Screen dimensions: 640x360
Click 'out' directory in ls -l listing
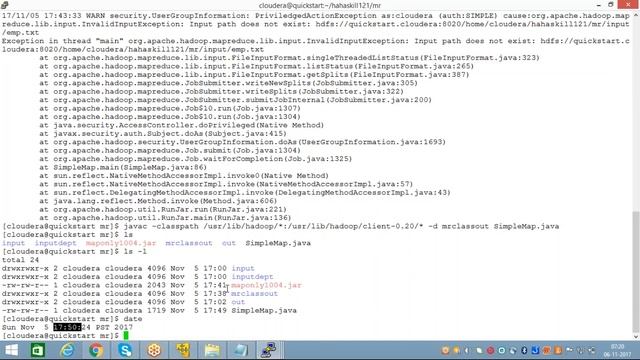pyautogui.click(x=238, y=302)
